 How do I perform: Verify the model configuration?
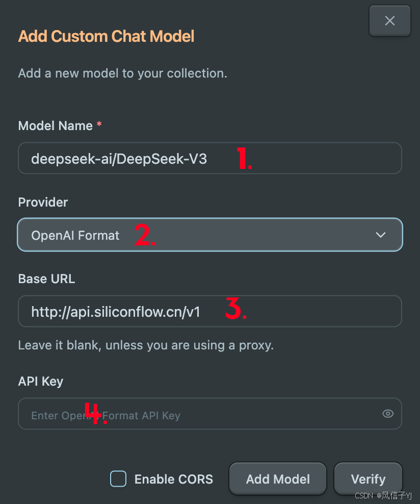click(369, 479)
